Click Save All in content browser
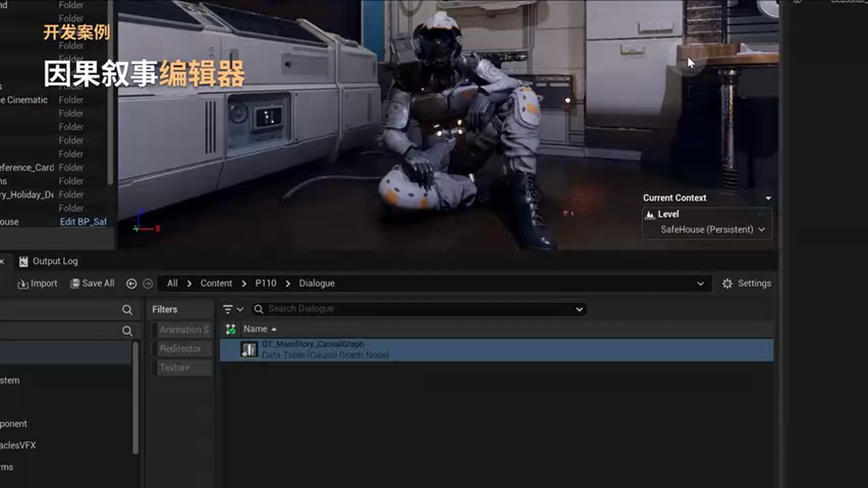The image size is (868, 488). tap(92, 283)
